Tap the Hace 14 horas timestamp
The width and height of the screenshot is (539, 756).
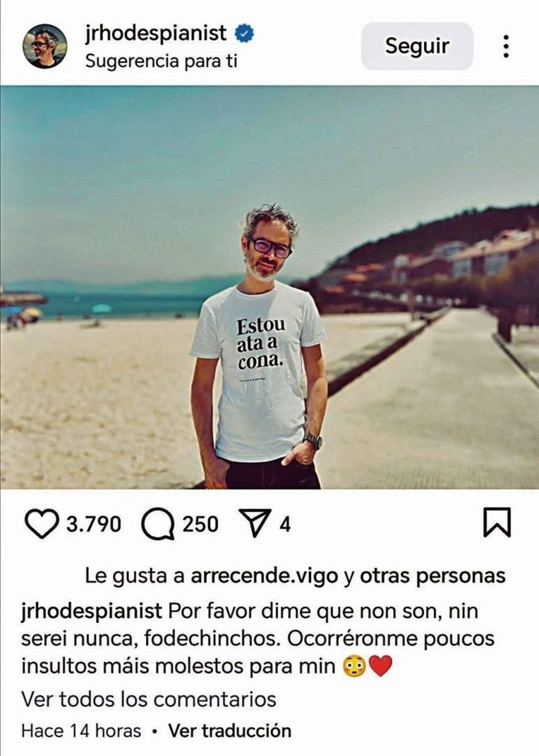coord(81,731)
